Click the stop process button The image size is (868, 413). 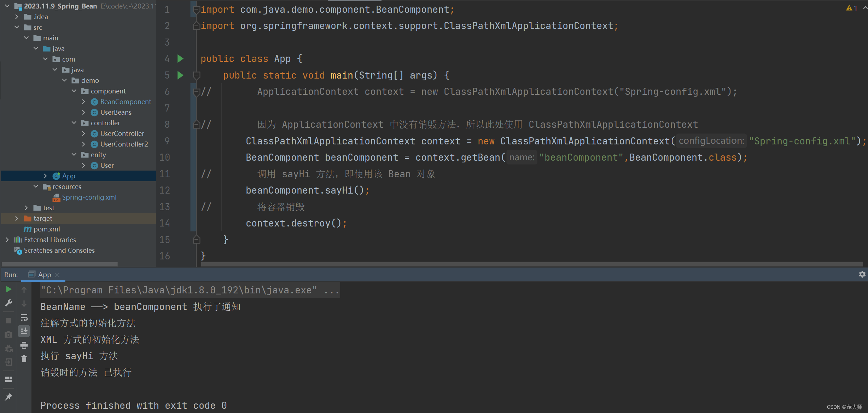pyautogui.click(x=8, y=321)
